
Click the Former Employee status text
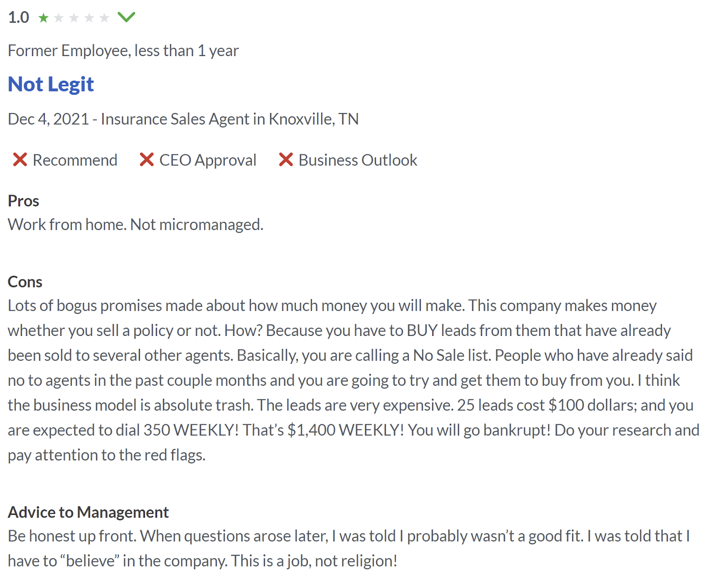[123, 51]
